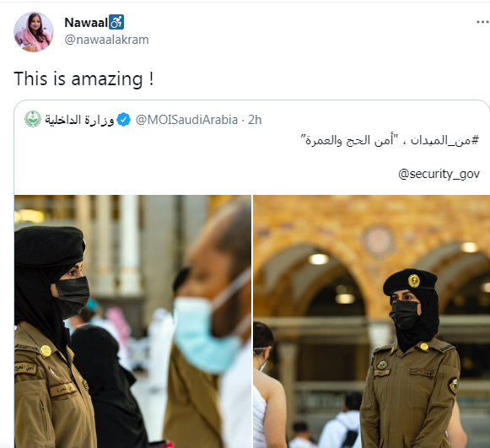The height and width of the screenshot is (448, 490).
Task: Open the @nawaalakram handle
Action: pos(106,40)
